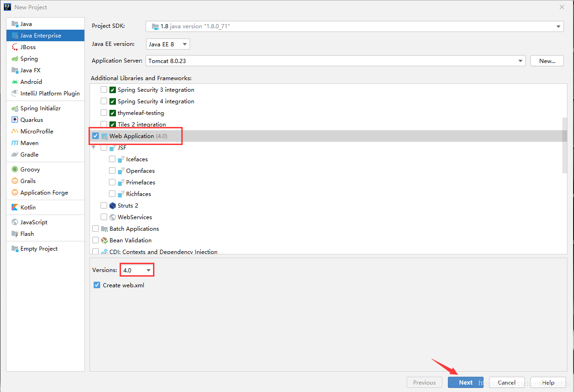Uncheck the Web Application checkbox
574x392 pixels.
pyautogui.click(x=96, y=136)
